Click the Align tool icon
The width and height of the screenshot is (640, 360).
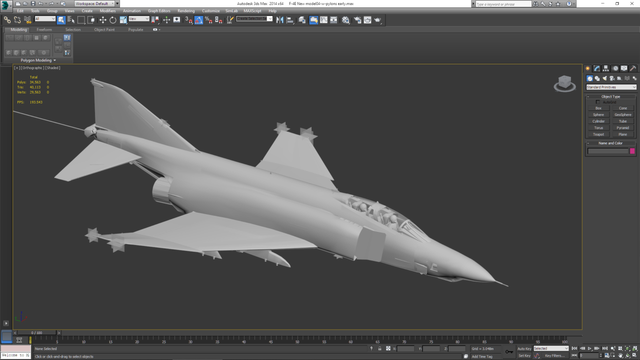click(290, 20)
